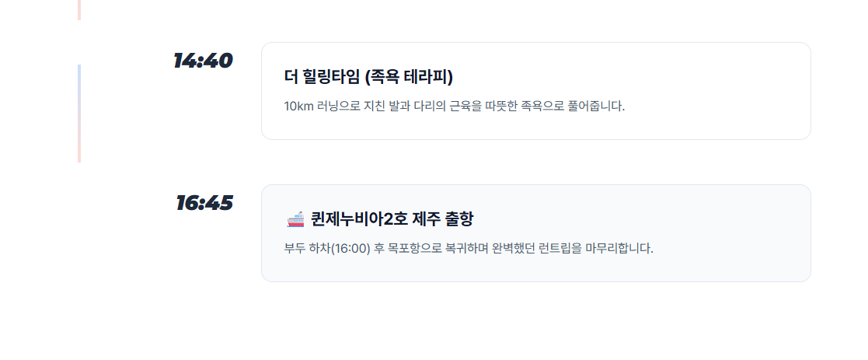This screenshot has width=868, height=360.
Task: Click 부두 하차 in the ferry description
Action: tap(307, 249)
